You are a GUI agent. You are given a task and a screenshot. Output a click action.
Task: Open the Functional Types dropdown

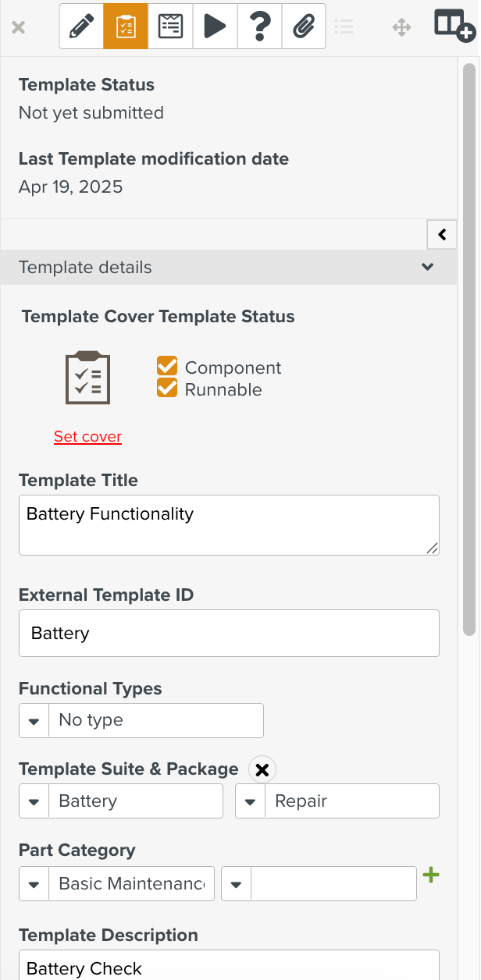[x=141, y=720]
